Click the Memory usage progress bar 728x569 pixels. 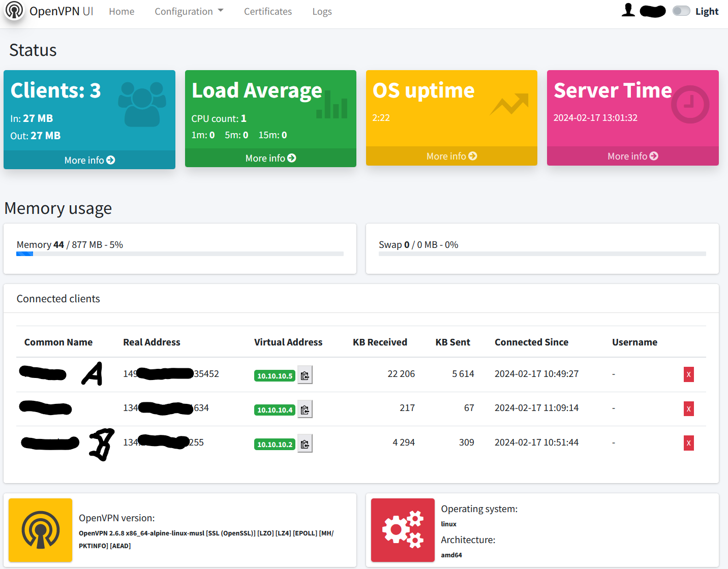pos(180,254)
